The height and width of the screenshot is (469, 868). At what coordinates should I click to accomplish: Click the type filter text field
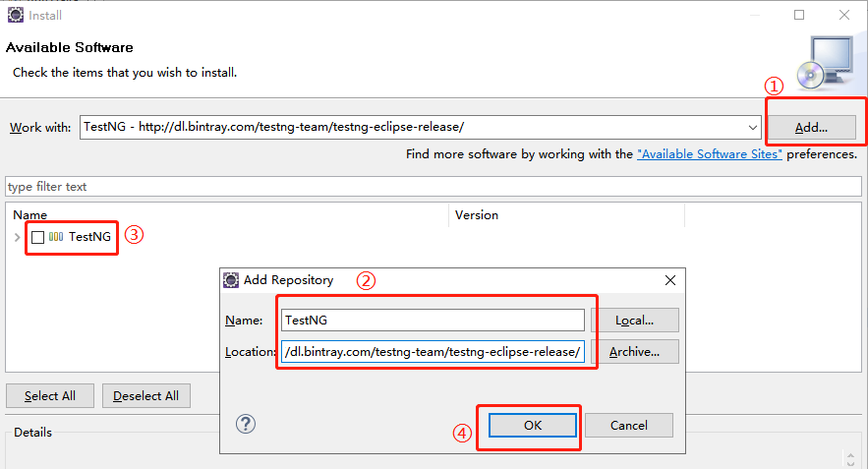pyautogui.click(x=434, y=187)
